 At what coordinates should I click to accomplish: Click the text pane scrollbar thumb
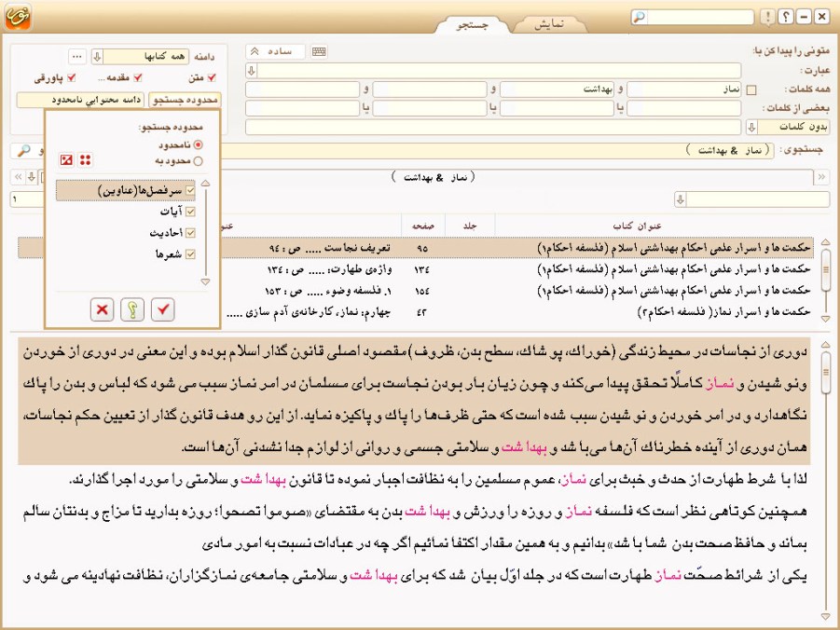(x=825, y=371)
